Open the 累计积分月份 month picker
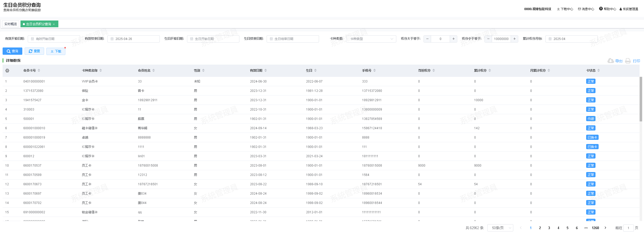Image resolution: width=644 pixels, height=233 pixels. tap(572, 39)
